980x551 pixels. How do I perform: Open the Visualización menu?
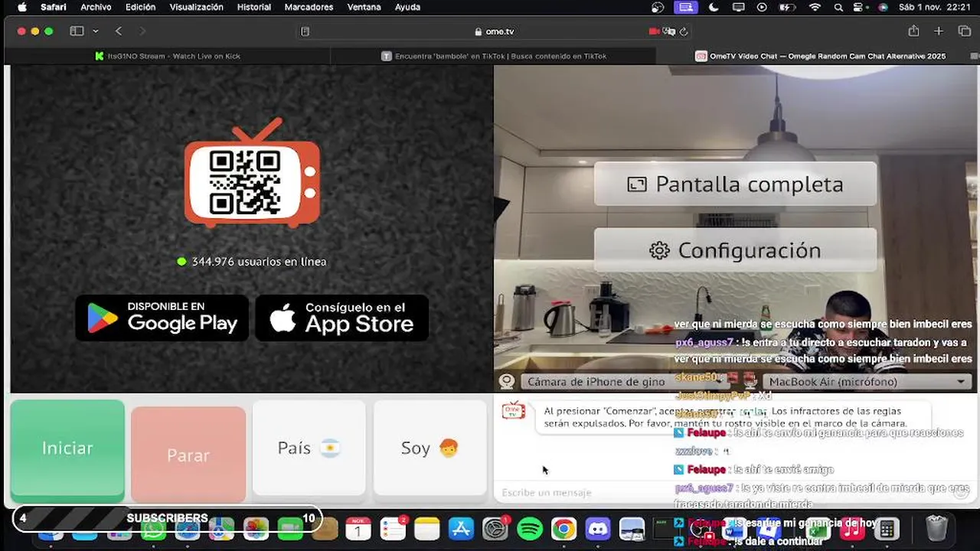[197, 7]
